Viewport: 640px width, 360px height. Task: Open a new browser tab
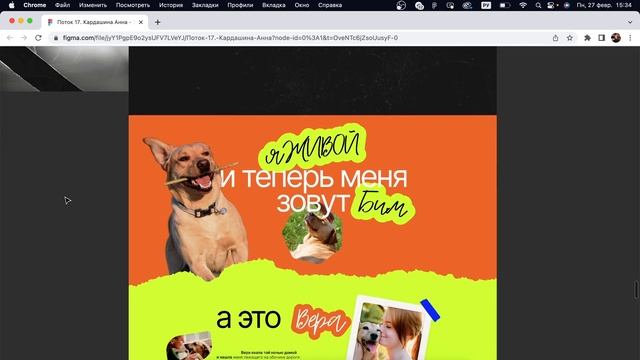coord(158,22)
